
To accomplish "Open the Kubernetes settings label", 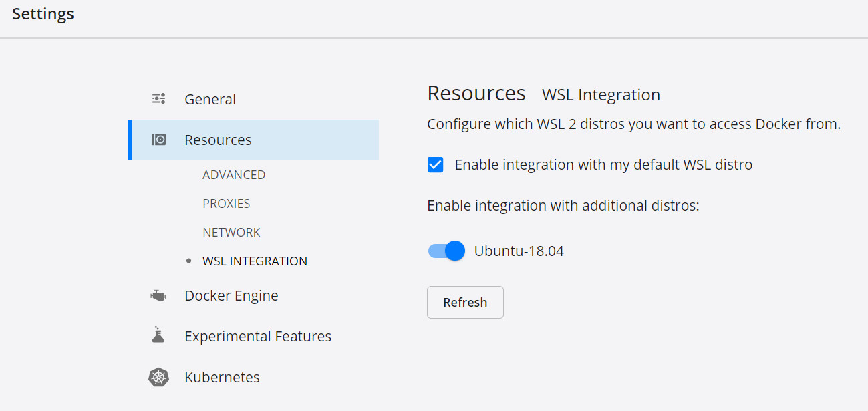I will click(x=222, y=377).
